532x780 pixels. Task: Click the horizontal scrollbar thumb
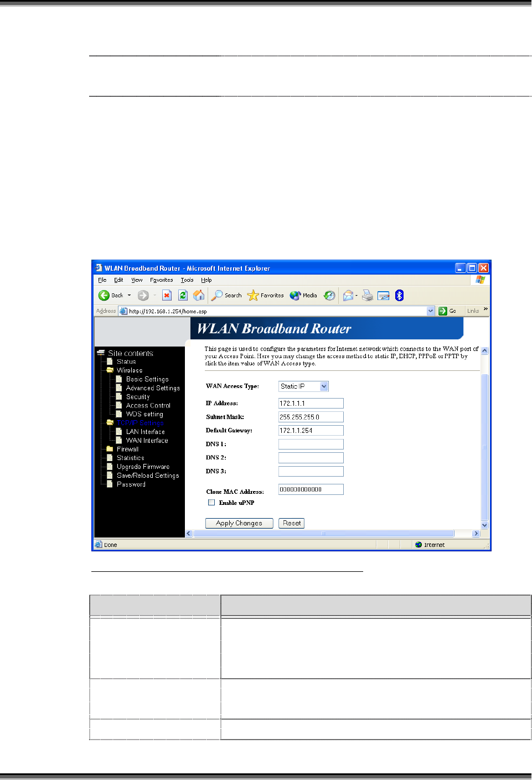pos(323,534)
